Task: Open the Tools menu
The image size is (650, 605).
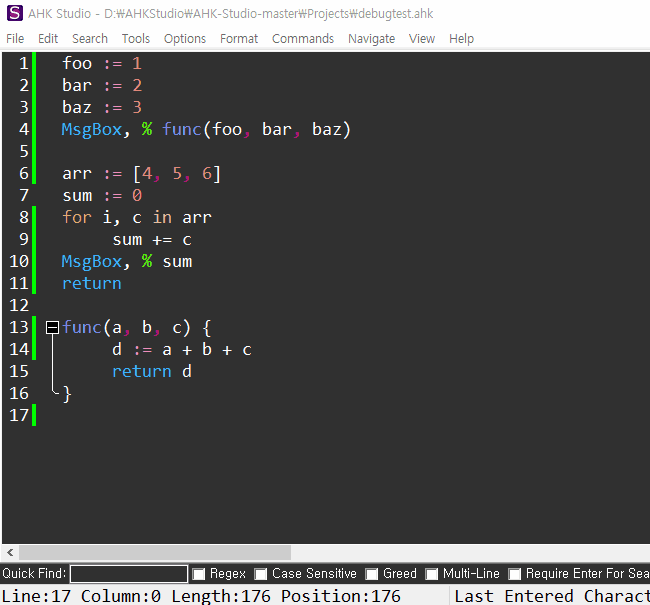Action: click(136, 38)
